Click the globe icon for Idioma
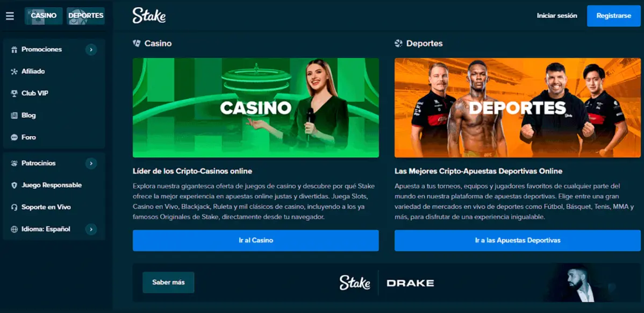Screen dimensions: 644x313 tap(14, 229)
